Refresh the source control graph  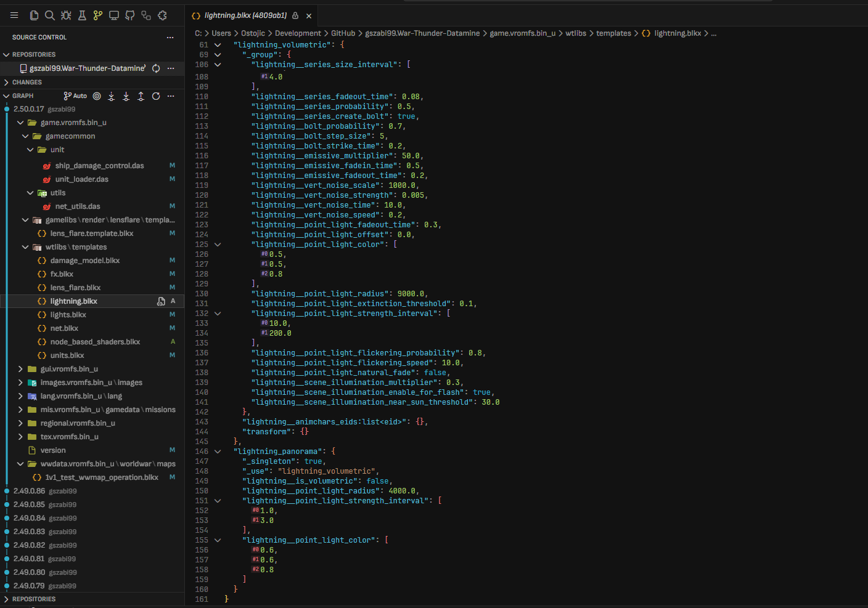pos(156,96)
